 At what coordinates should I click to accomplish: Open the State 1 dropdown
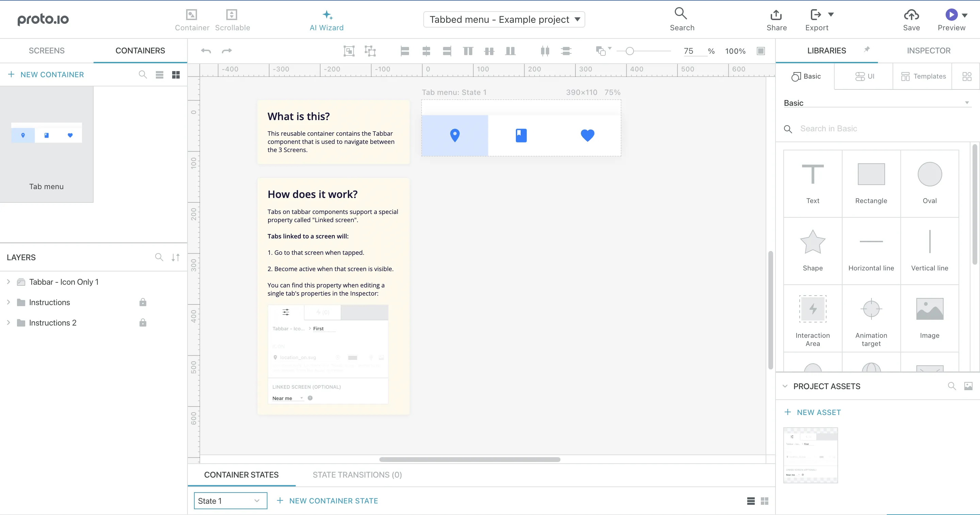pyautogui.click(x=230, y=501)
